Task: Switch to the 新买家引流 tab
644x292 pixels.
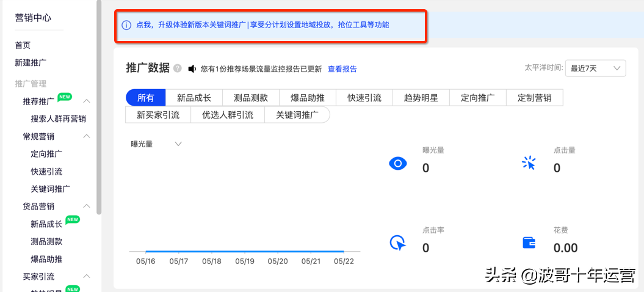Action: (x=158, y=115)
